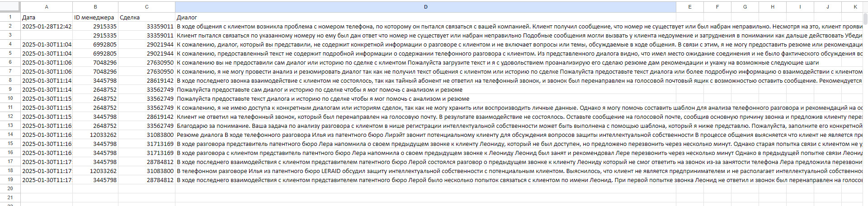Select row header 8
868x206 pixels.
click(x=10, y=80)
